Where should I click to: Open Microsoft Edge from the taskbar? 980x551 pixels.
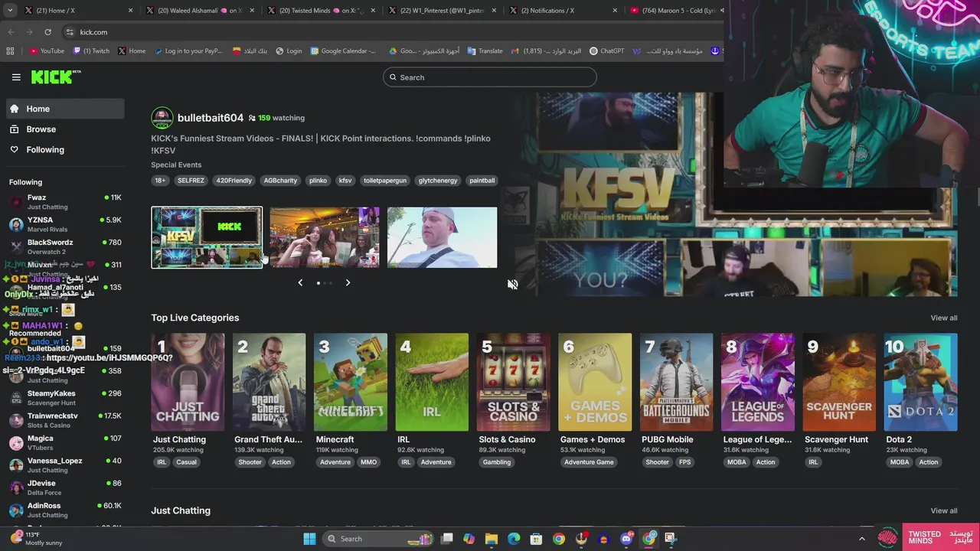click(x=514, y=539)
